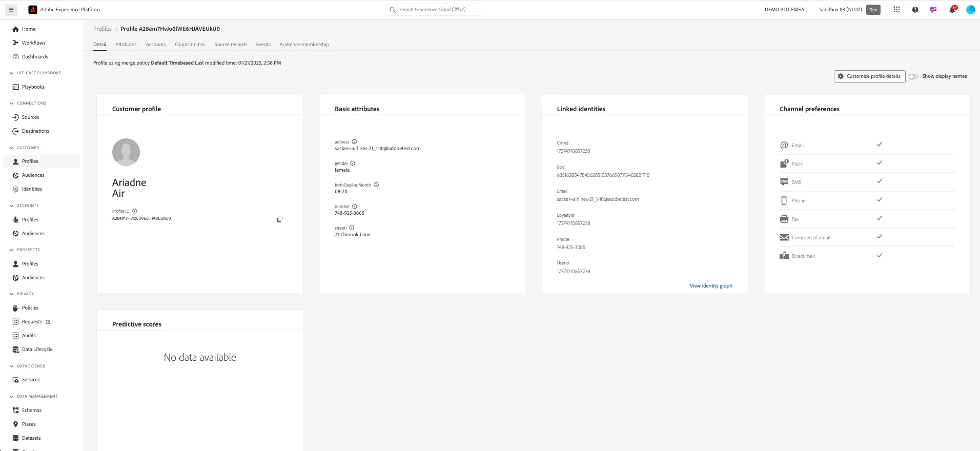980x451 pixels.
Task: Click the SMS channel preference checkmark
Action: pyautogui.click(x=880, y=181)
